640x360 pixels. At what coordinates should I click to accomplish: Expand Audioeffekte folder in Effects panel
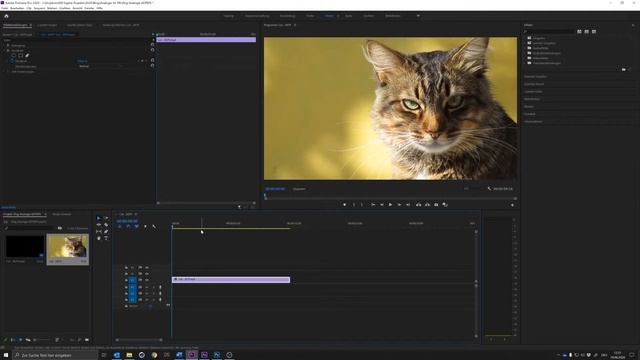(526, 48)
